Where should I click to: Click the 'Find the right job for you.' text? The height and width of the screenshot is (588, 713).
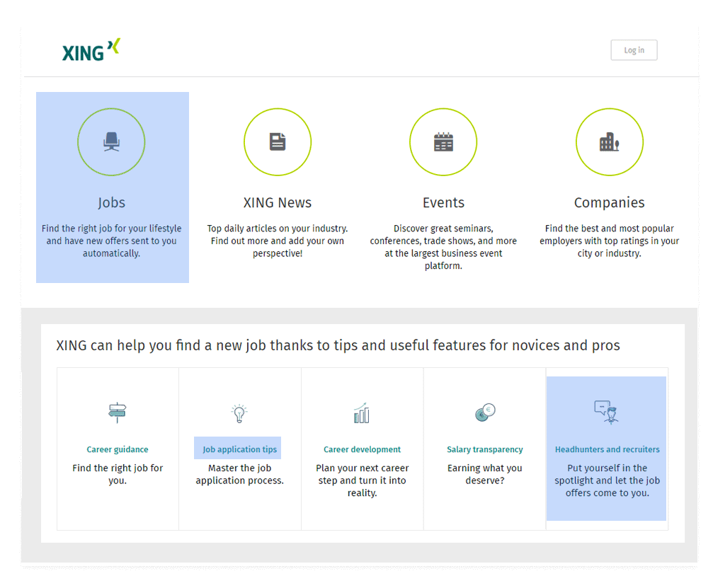pos(118,474)
